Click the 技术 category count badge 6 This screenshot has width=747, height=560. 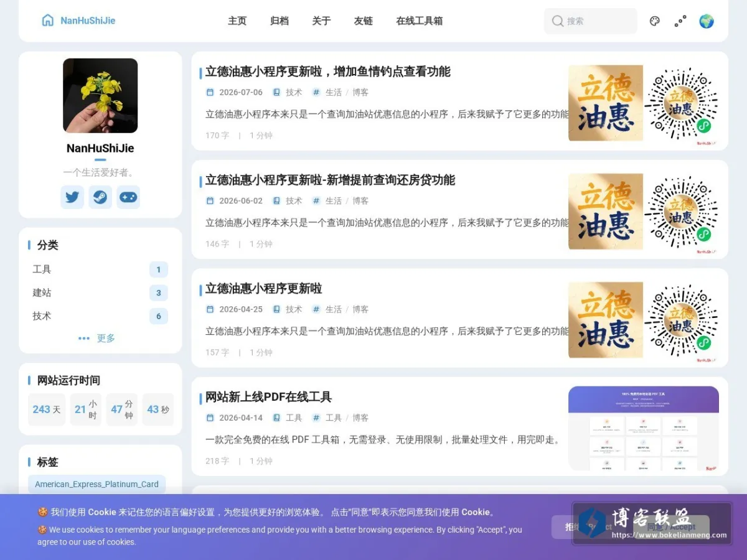tap(159, 316)
